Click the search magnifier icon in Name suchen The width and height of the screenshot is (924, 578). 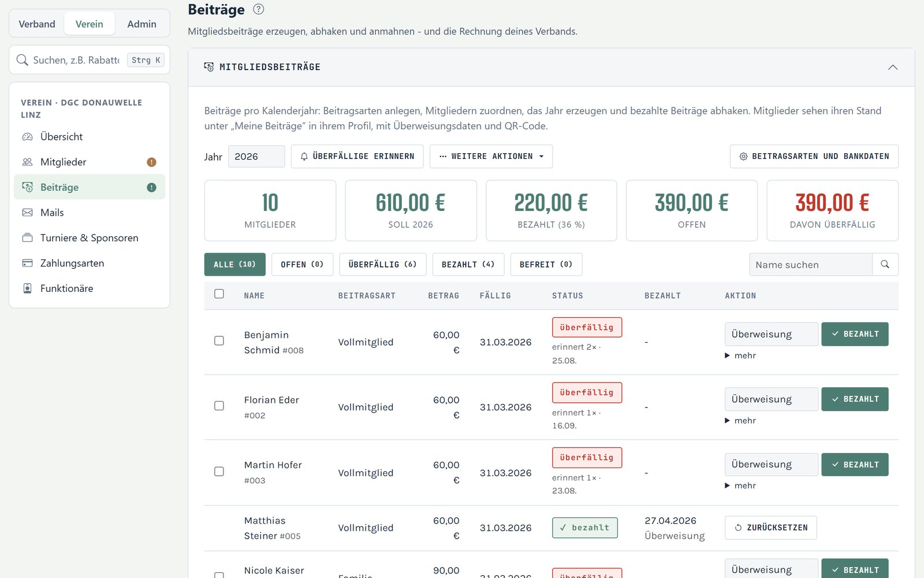(885, 264)
